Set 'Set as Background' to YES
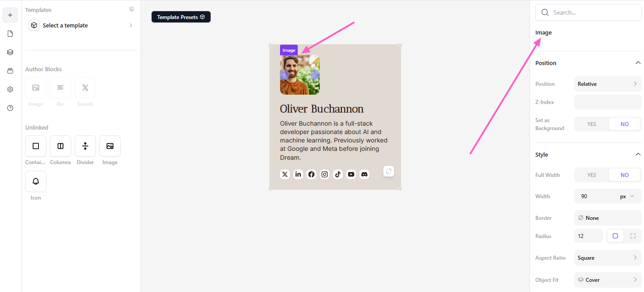 click(x=591, y=124)
